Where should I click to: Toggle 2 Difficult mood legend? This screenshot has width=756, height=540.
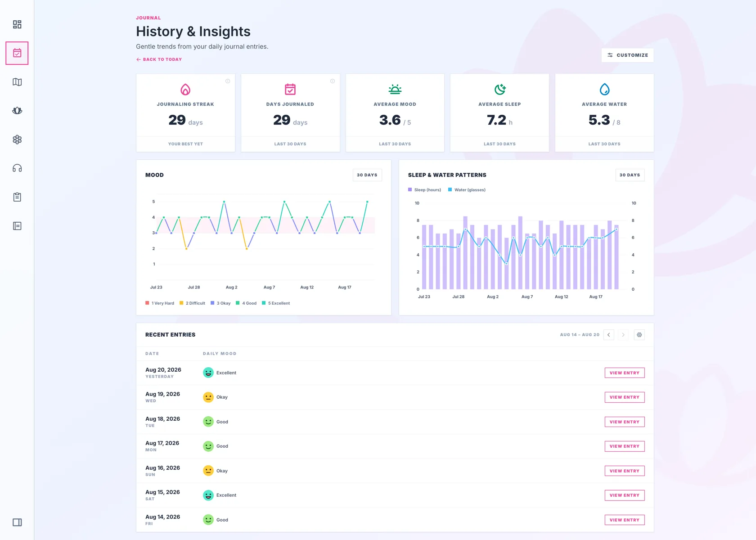click(192, 303)
